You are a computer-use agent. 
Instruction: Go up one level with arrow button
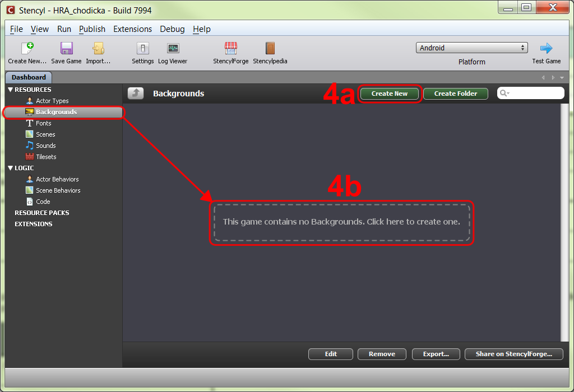coord(136,94)
